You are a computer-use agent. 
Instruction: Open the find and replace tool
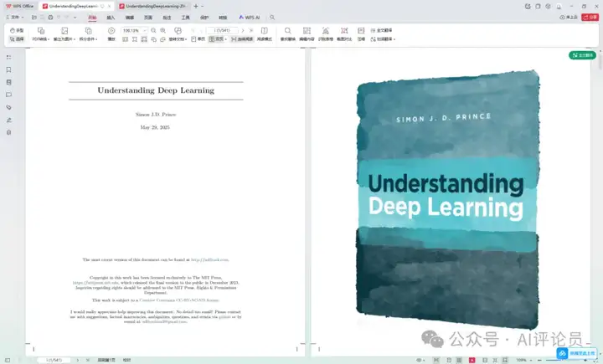287,31
